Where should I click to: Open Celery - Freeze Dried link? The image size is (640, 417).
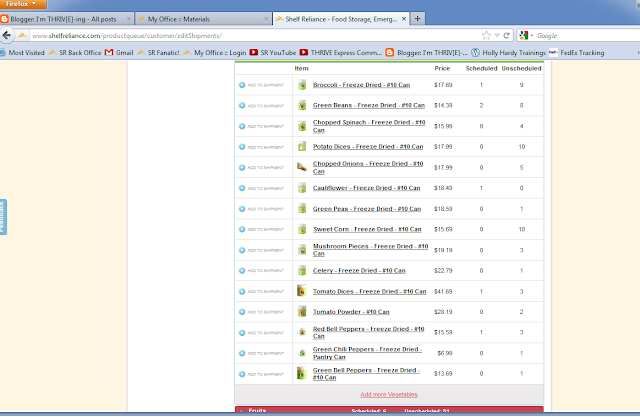point(359,271)
